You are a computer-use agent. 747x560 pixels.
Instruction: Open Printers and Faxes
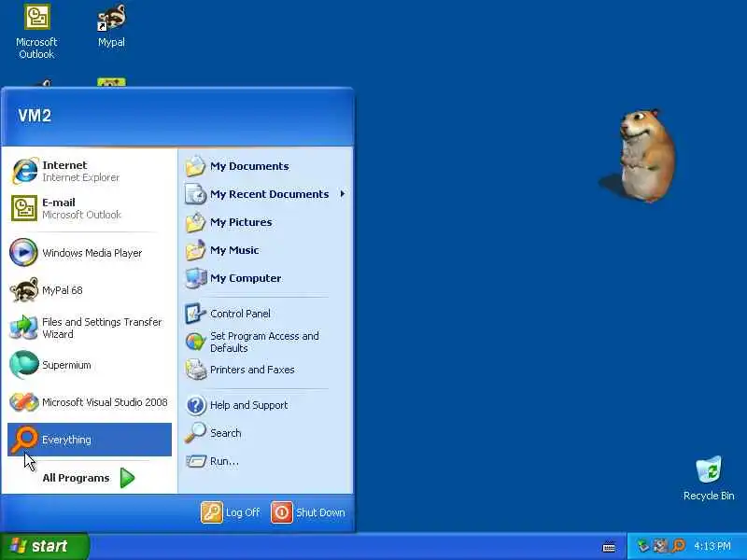(x=265, y=370)
